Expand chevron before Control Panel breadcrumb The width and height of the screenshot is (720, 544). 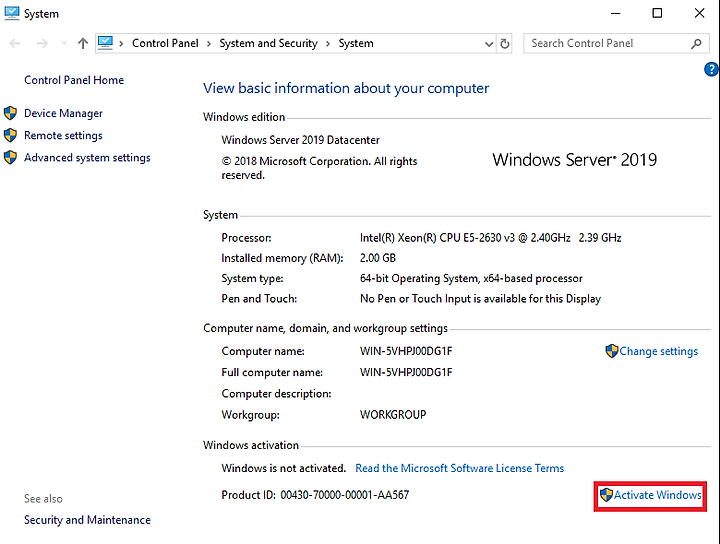tap(121, 44)
